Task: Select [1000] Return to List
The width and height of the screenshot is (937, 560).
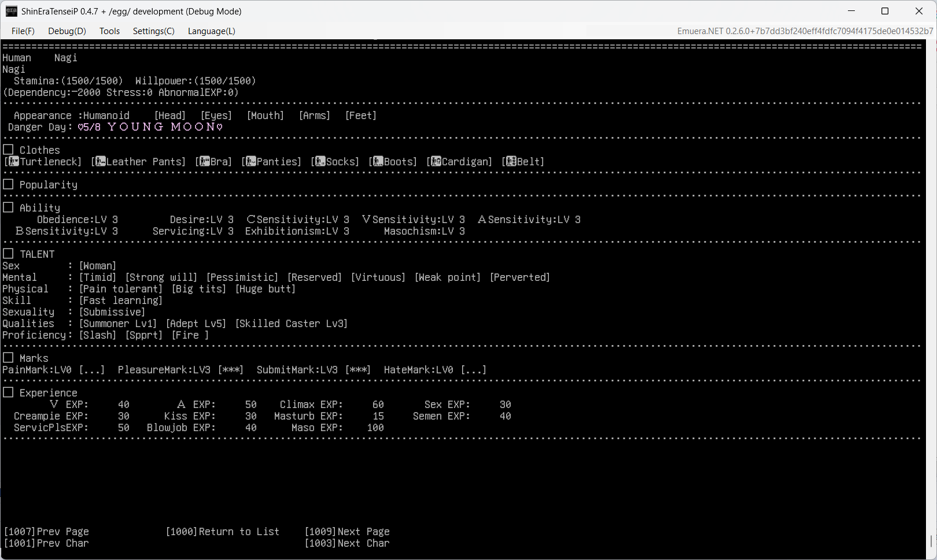Action: 223,532
